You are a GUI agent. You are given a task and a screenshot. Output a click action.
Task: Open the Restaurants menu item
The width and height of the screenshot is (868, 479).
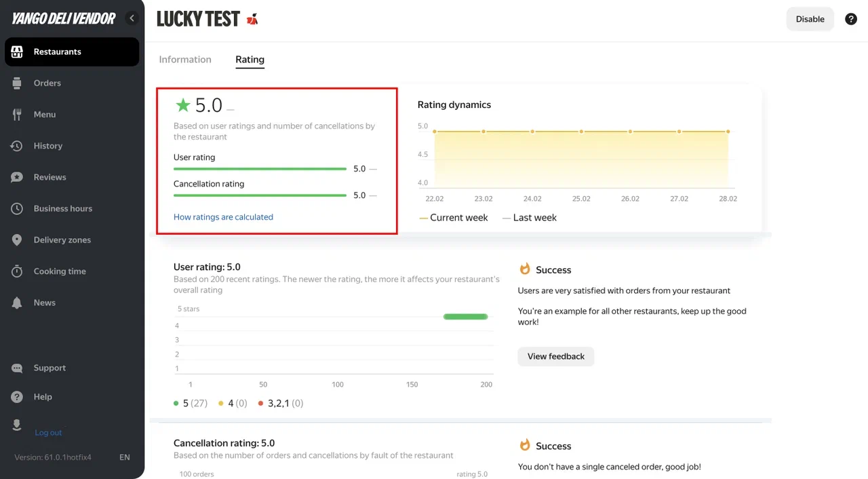[x=72, y=52]
